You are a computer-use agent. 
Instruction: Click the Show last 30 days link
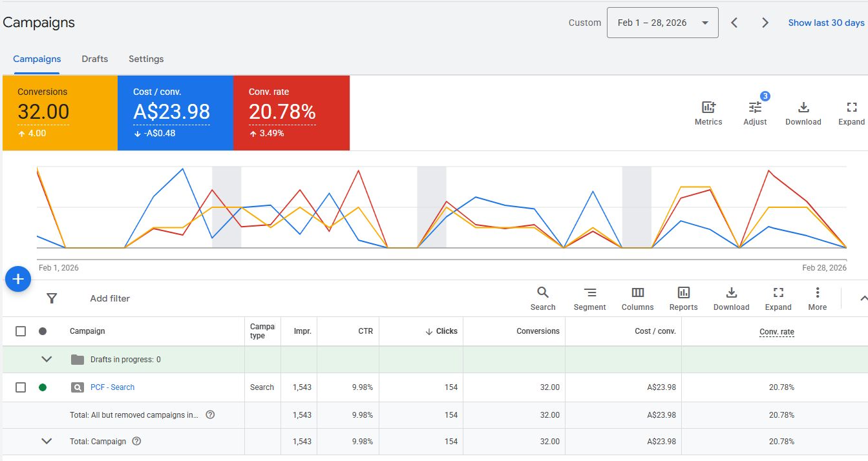(x=826, y=23)
